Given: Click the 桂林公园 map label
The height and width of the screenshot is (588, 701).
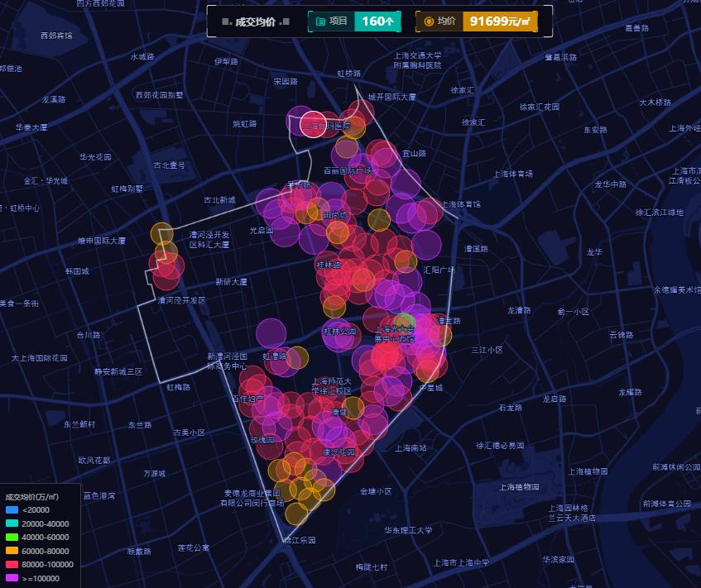Looking at the screenshot, I should [340, 332].
